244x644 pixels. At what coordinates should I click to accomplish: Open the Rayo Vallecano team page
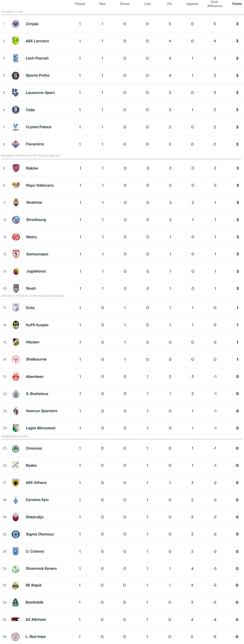tap(40, 185)
